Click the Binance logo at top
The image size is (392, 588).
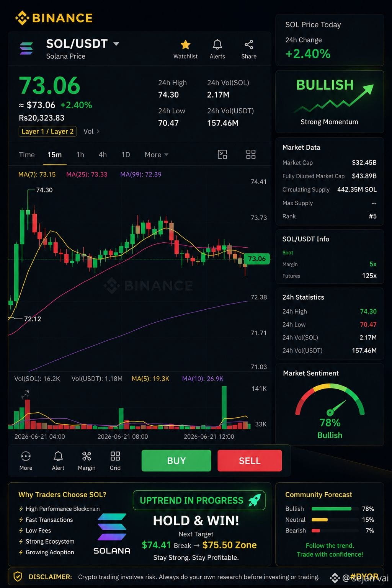pos(54,18)
